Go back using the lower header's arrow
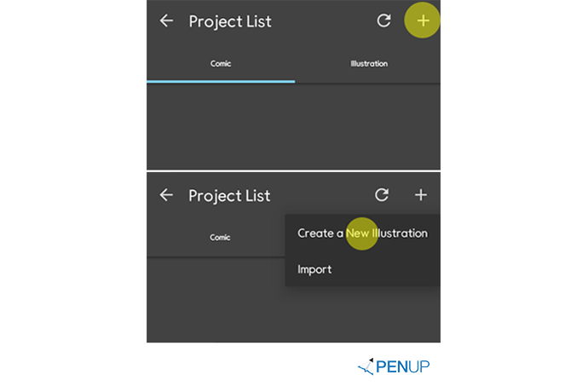The width and height of the screenshot is (588, 386). pyautogui.click(x=166, y=194)
